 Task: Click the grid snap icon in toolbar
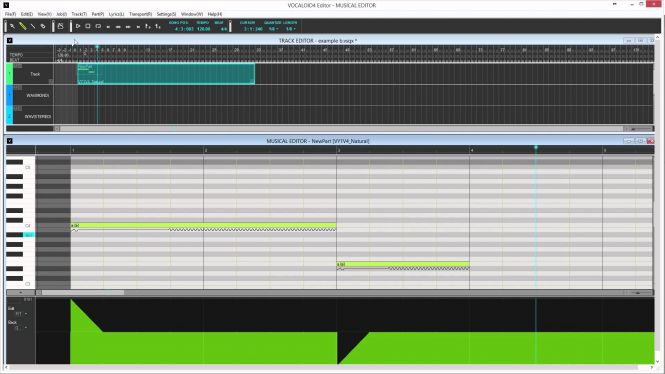coord(60,26)
